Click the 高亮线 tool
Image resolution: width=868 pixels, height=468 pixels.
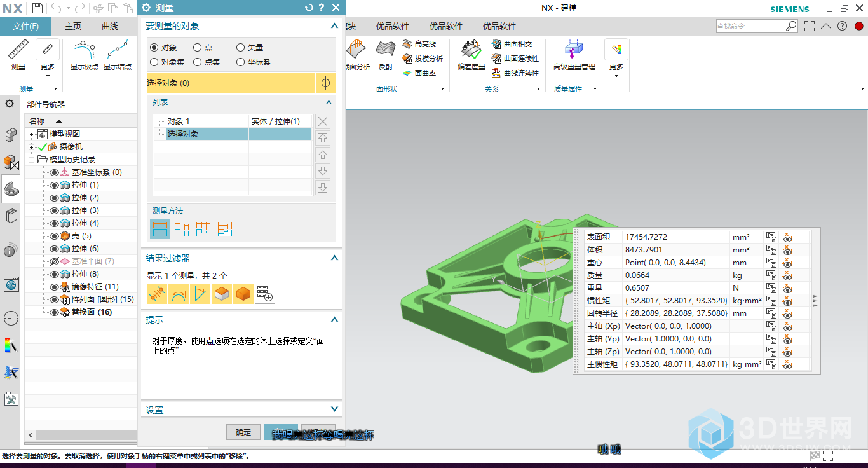[x=419, y=44]
